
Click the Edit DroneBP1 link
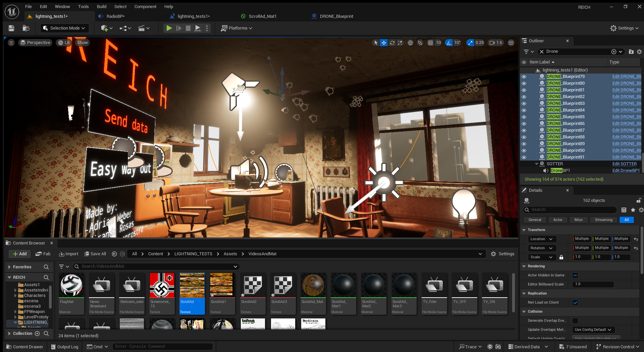point(626,171)
